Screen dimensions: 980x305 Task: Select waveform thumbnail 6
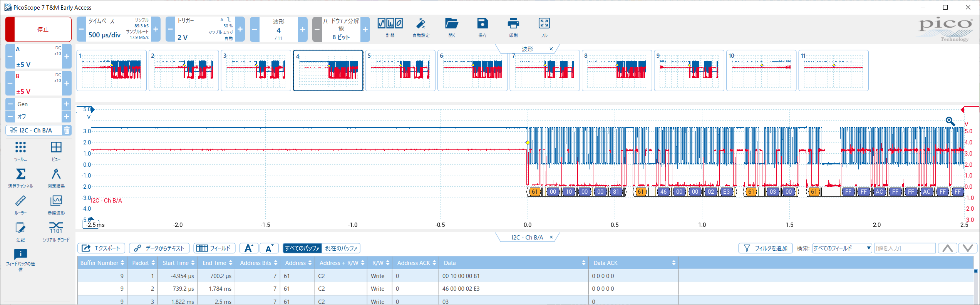point(472,70)
